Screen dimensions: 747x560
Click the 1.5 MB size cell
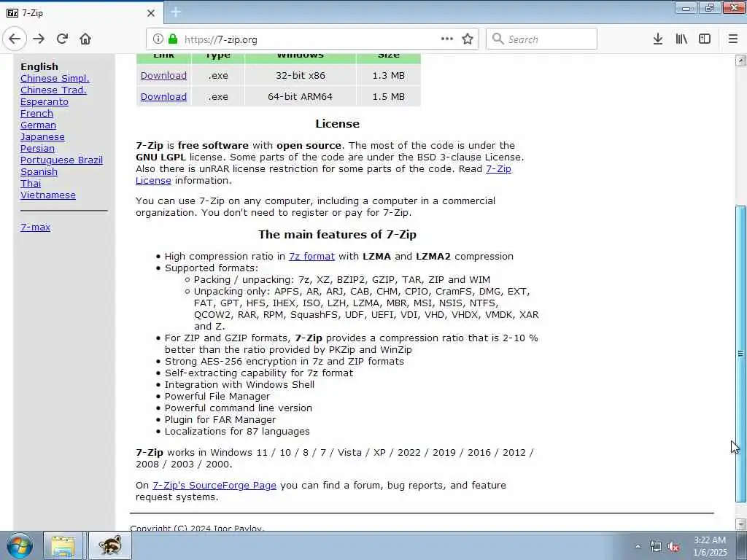tap(388, 97)
